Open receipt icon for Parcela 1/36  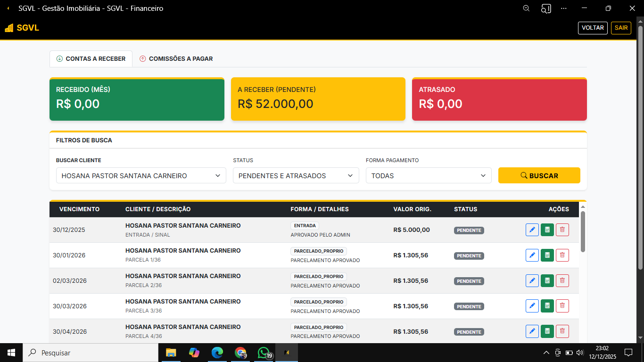click(x=547, y=255)
